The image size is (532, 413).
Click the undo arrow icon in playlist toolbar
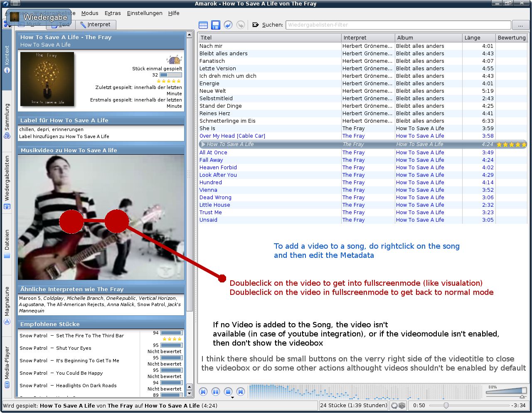click(228, 25)
